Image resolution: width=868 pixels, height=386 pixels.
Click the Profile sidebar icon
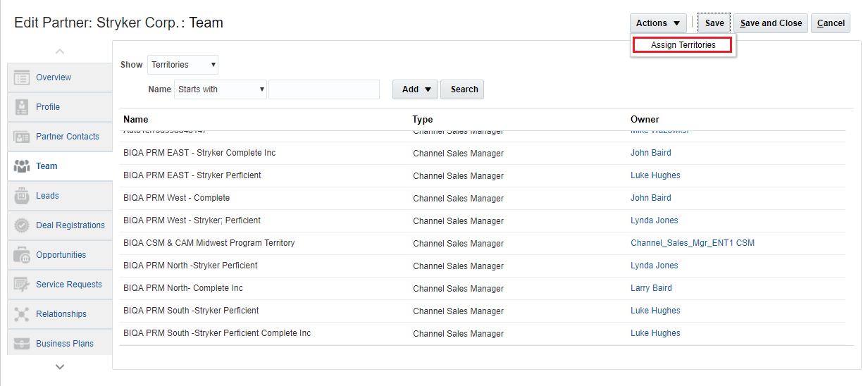point(22,107)
